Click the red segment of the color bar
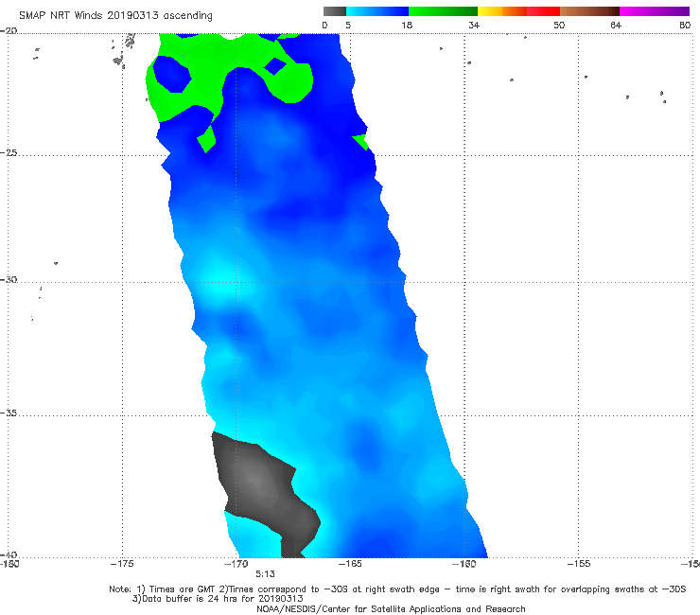700x615 pixels. coord(543,11)
